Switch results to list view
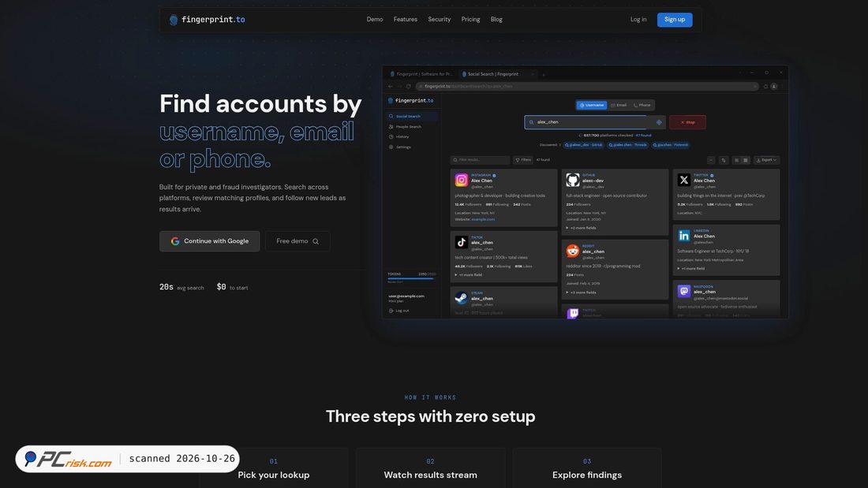The height and width of the screenshot is (488, 868). (x=736, y=161)
